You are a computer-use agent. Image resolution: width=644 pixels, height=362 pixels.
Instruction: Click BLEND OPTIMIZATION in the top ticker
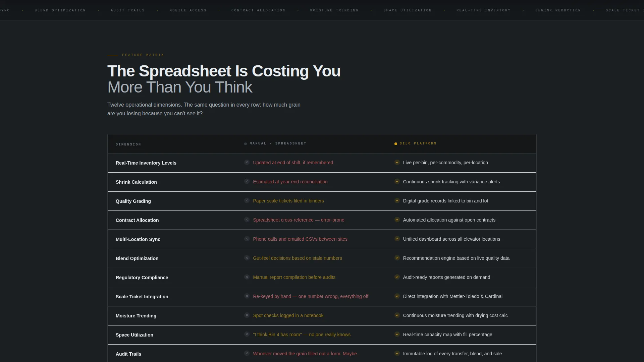tap(60, 10)
